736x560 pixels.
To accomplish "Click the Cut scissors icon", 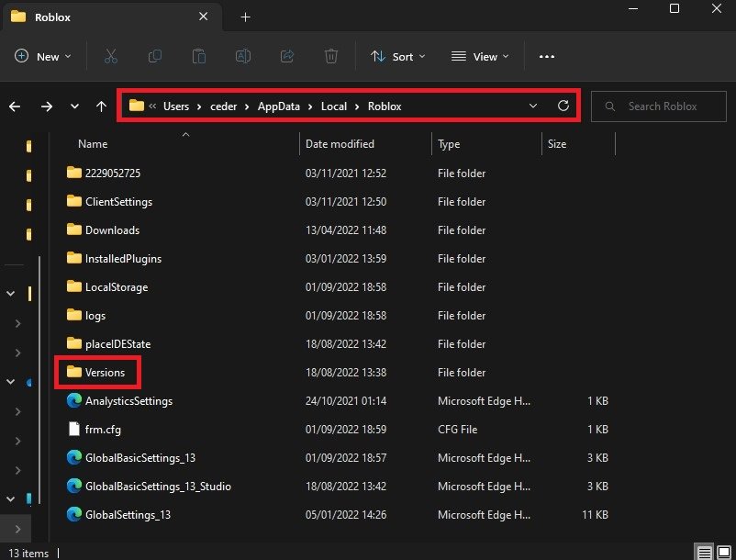I will (110, 56).
